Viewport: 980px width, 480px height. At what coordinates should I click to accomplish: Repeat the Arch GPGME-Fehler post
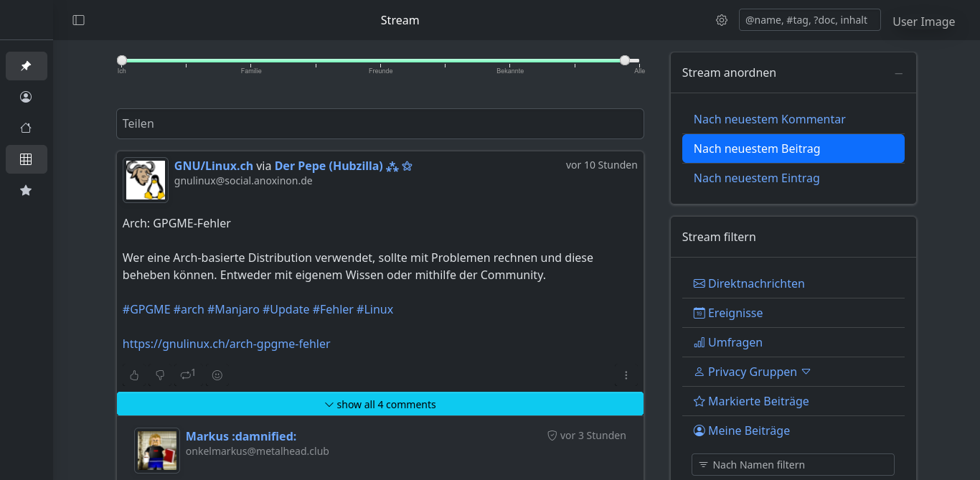(x=187, y=375)
